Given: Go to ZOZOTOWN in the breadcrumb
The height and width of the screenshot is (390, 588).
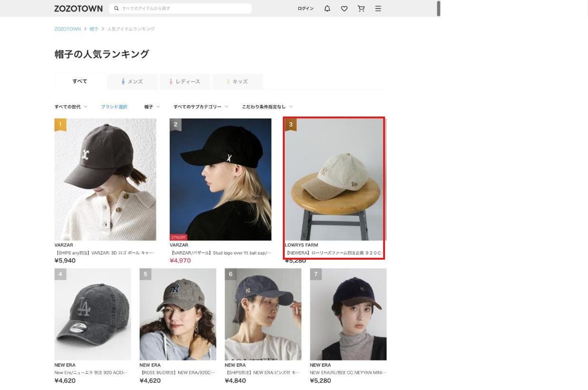Looking at the screenshot, I should pos(67,29).
